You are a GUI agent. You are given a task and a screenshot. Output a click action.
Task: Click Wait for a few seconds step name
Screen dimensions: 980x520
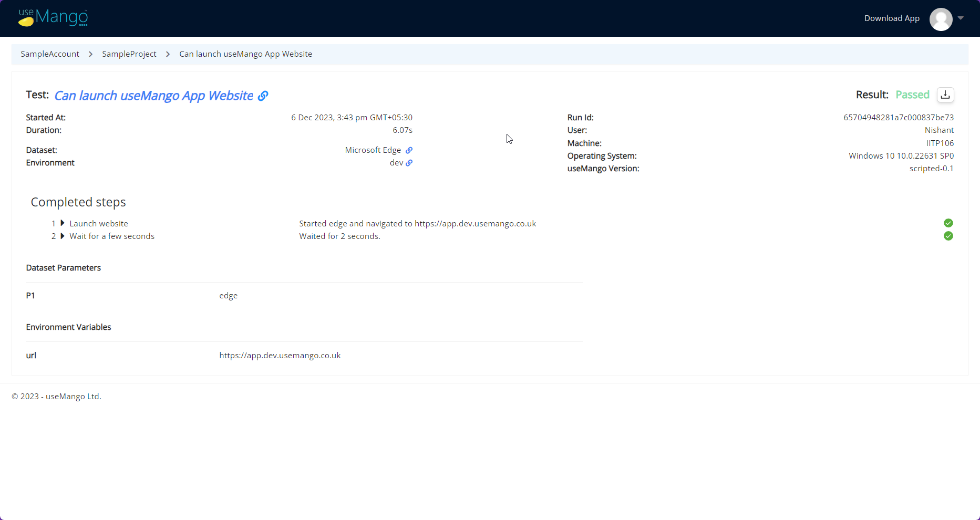[x=112, y=236]
